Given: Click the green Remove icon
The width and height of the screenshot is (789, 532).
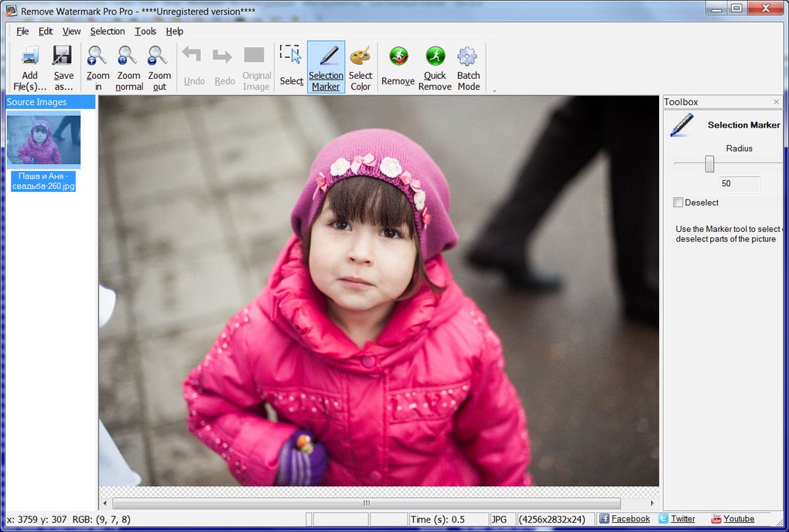Looking at the screenshot, I should pos(398,56).
